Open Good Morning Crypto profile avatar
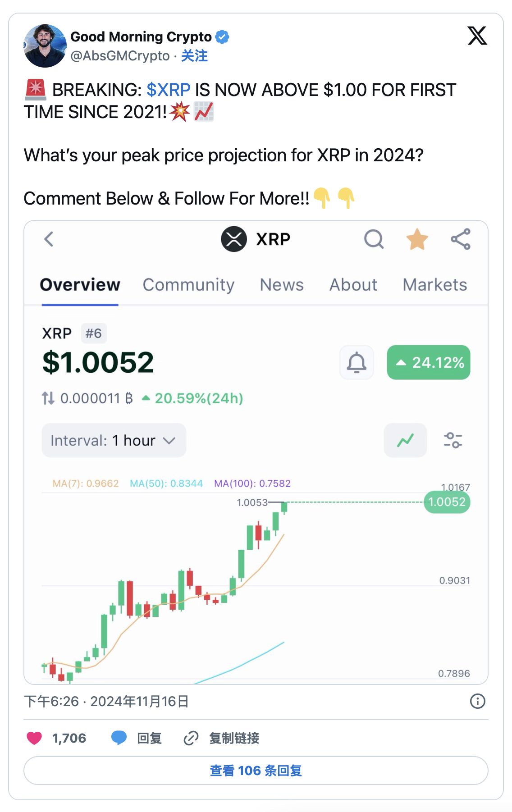The image size is (512, 812). point(45,46)
